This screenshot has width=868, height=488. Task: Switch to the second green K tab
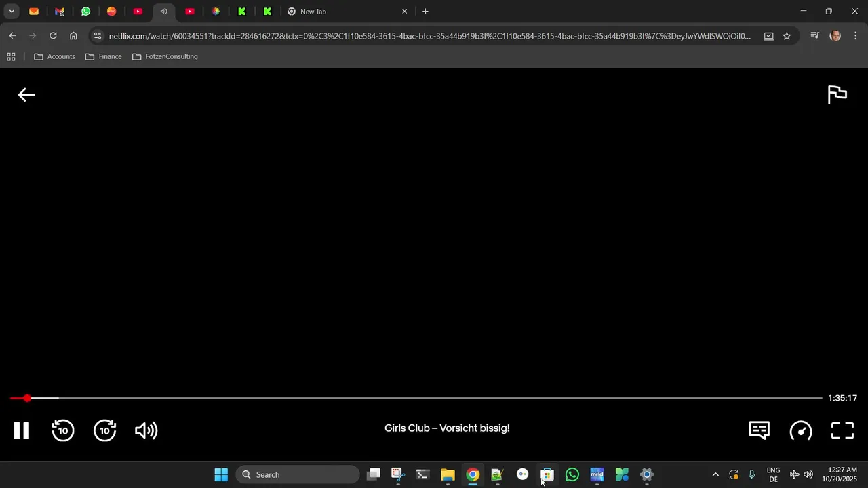click(x=267, y=12)
